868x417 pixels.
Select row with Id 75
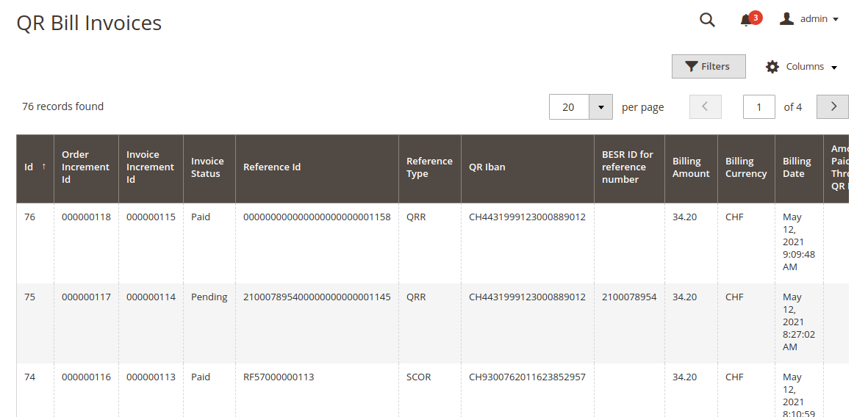(30, 297)
